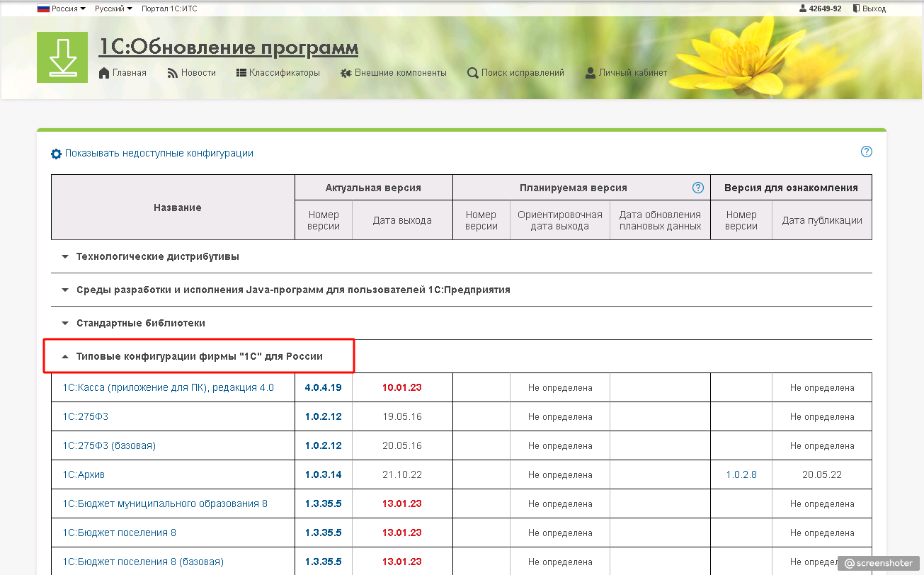Open 1С:Бюджет поселения 8 link
The image size is (924, 575).
click(119, 533)
